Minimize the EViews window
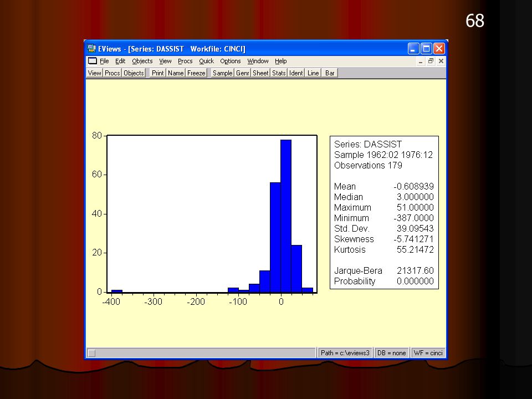The height and width of the screenshot is (399, 532). (x=413, y=49)
